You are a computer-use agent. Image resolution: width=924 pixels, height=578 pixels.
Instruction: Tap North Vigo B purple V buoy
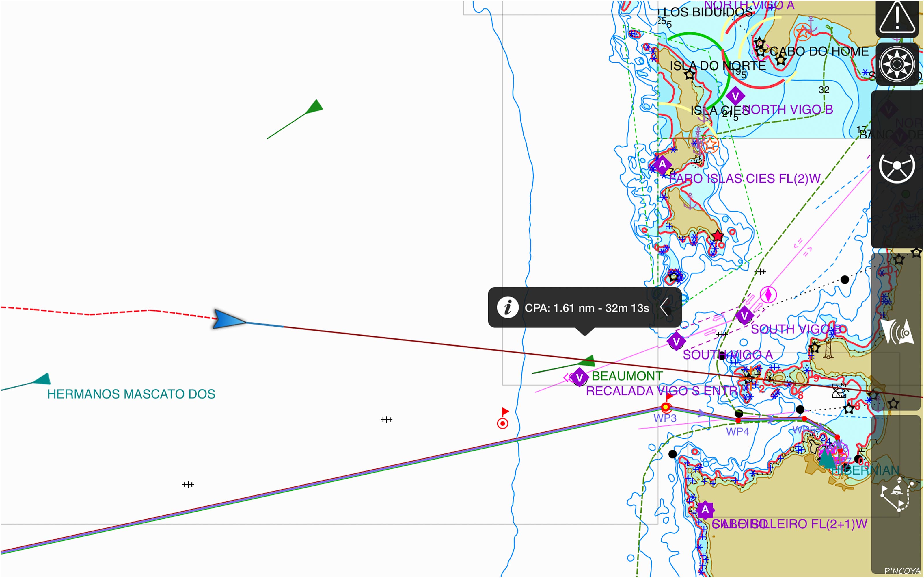click(x=735, y=96)
